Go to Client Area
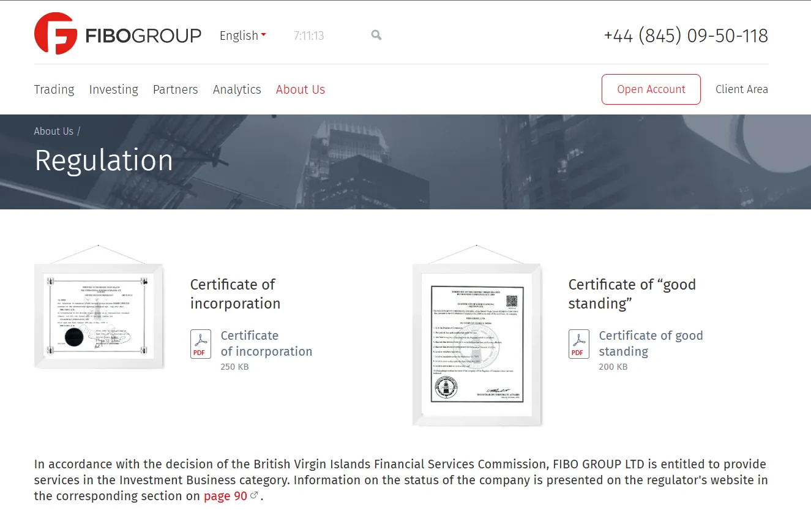 (742, 89)
